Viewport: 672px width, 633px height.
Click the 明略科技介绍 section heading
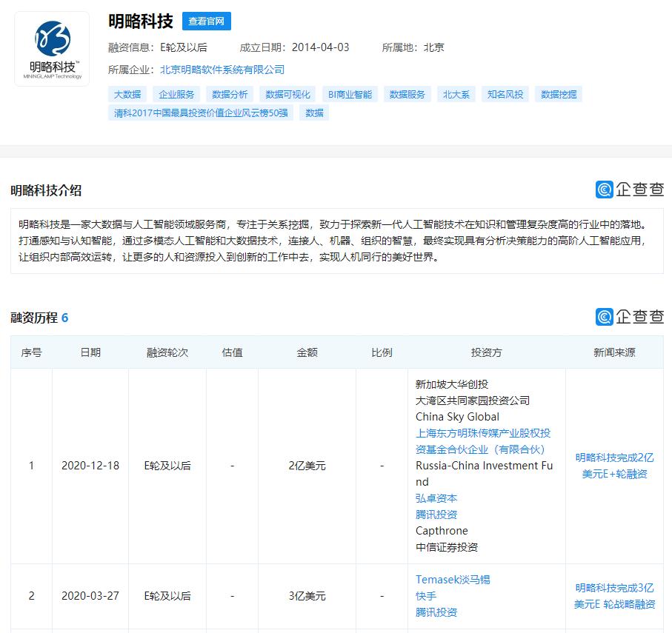pyautogui.click(x=46, y=190)
